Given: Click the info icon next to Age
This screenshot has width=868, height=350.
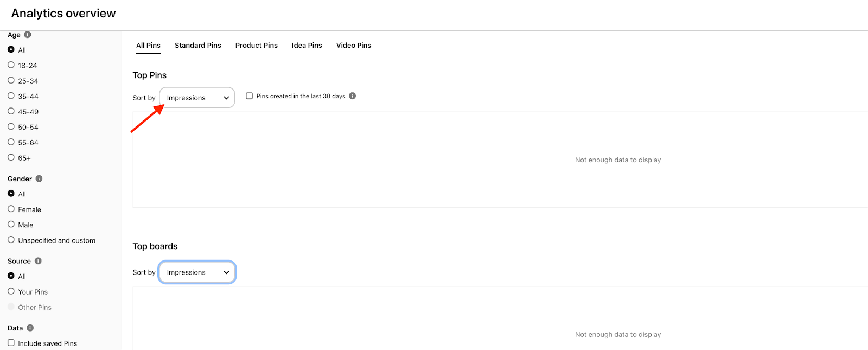Looking at the screenshot, I should 28,35.
